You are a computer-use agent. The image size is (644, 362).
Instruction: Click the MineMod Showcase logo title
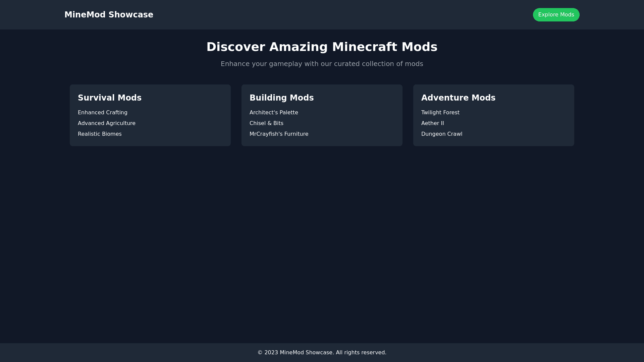pos(109,15)
